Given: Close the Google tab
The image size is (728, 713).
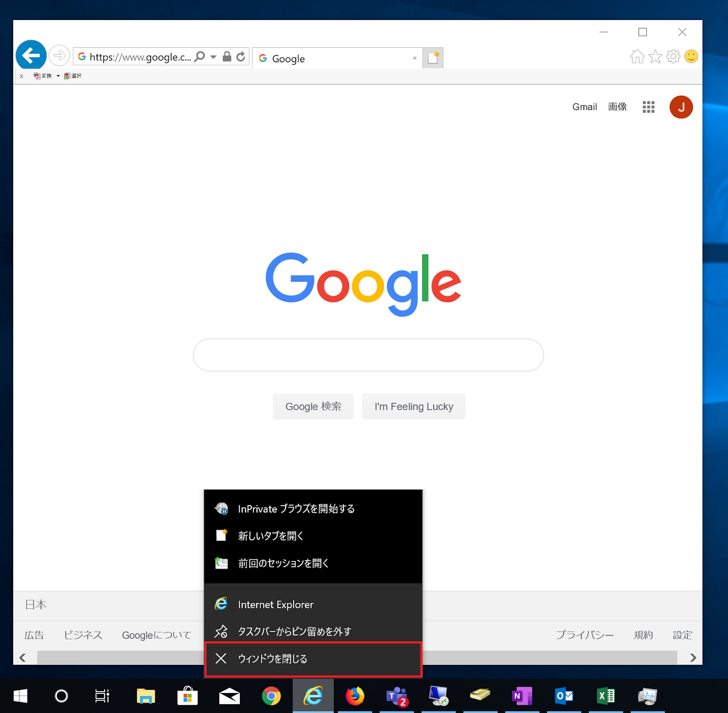Looking at the screenshot, I should [415, 58].
